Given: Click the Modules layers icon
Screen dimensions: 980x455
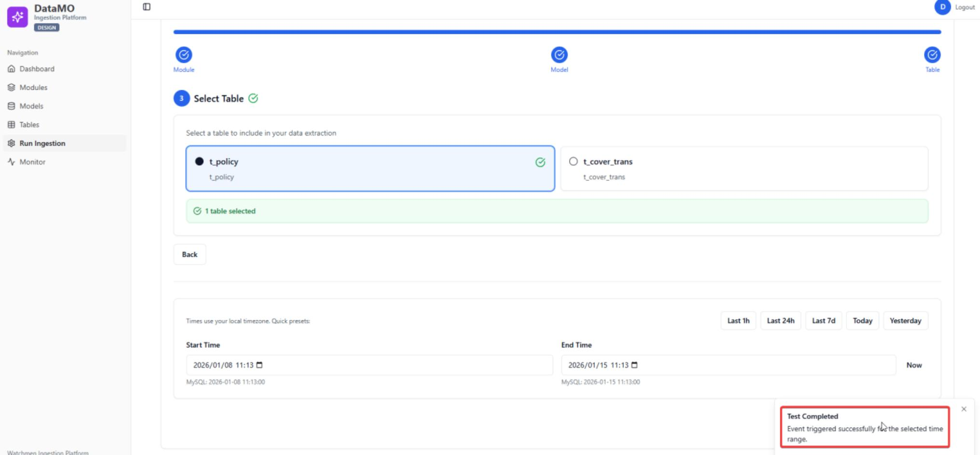Looking at the screenshot, I should click(x=12, y=87).
